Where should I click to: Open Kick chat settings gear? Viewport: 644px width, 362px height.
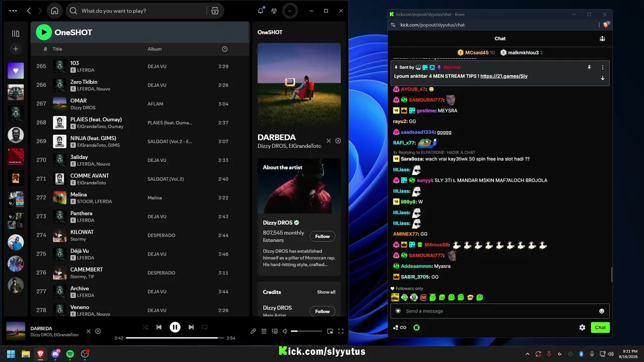tap(582, 327)
